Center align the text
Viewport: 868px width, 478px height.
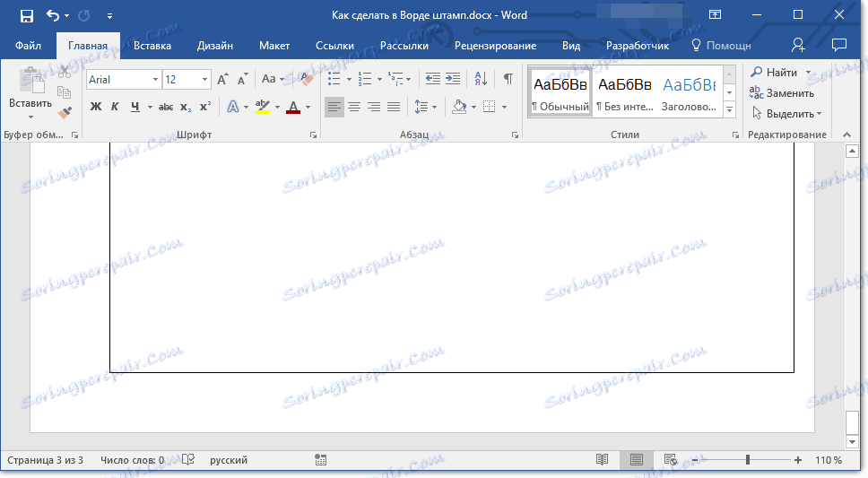[353, 107]
